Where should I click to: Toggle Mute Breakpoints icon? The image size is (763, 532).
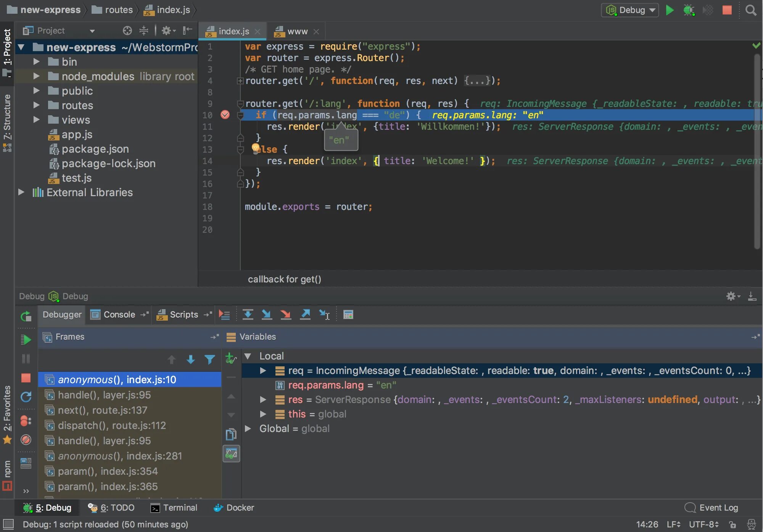click(26, 440)
